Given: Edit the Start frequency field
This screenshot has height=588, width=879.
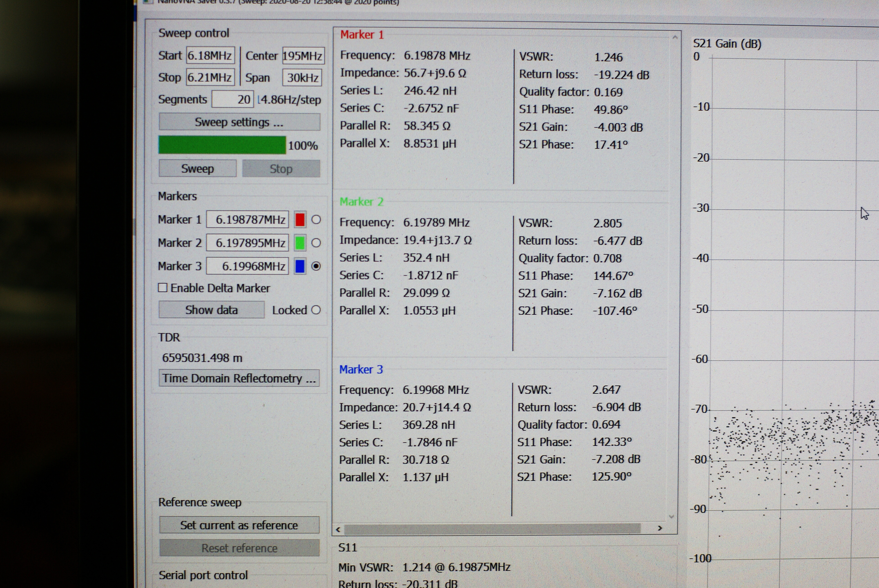Looking at the screenshot, I should tap(210, 56).
